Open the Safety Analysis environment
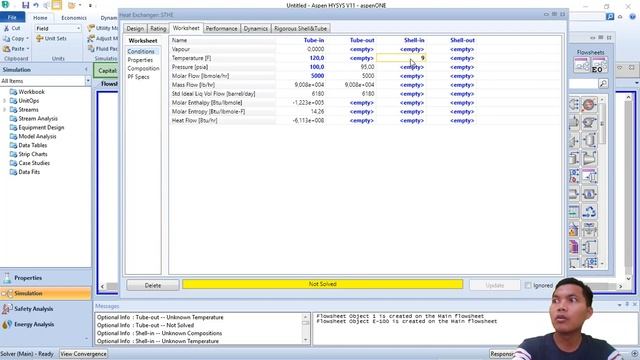 (x=46, y=309)
